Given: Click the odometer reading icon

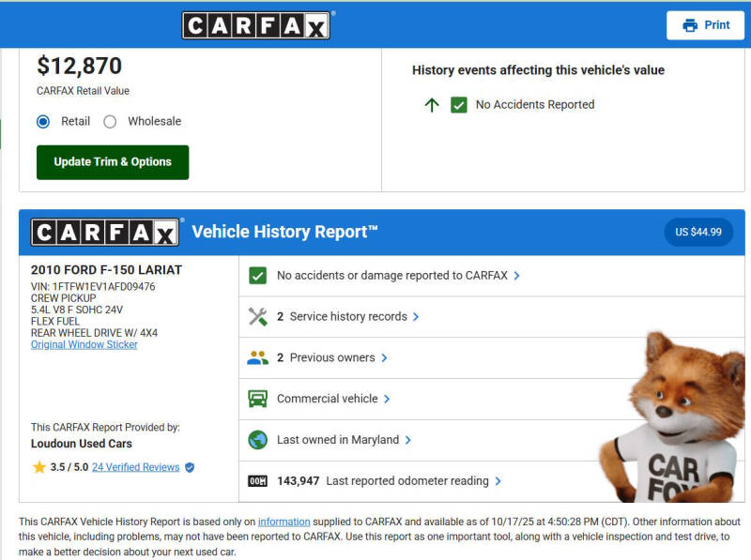Looking at the screenshot, I should [x=257, y=481].
